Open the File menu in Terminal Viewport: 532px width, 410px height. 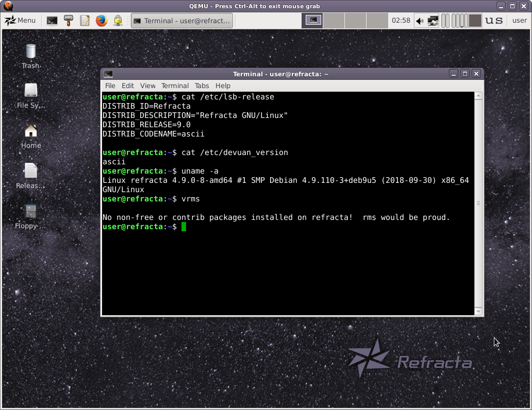tap(110, 86)
